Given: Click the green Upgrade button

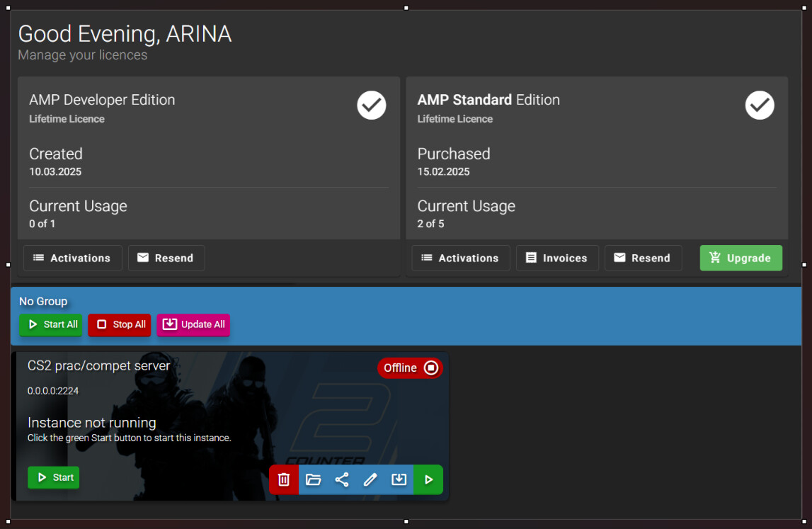Looking at the screenshot, I should (x=741, y=258).
